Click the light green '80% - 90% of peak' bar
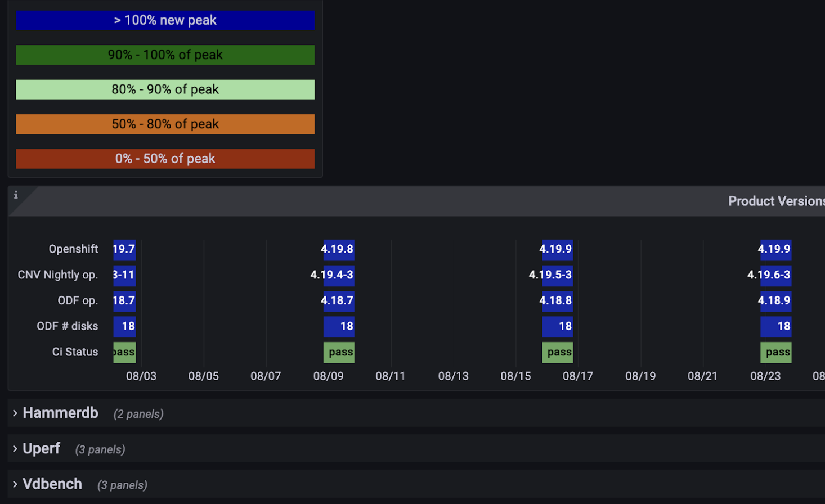The image size is (825, 504). [x=165, y=89]
